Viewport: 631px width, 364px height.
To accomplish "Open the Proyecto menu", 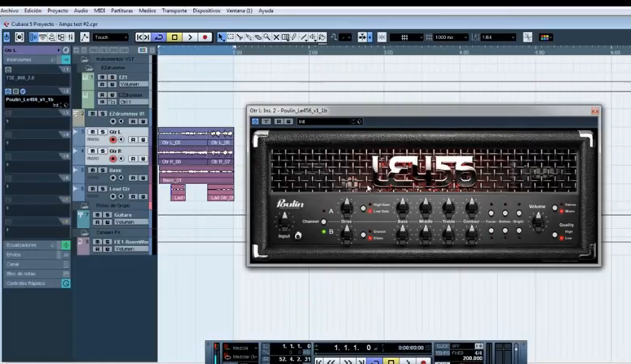I will (58, 11).
